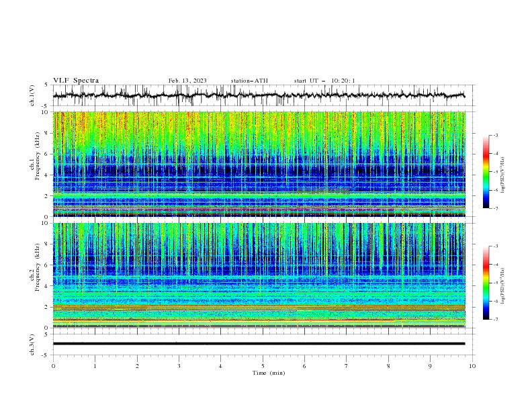Click time axis tick label "10"
The width and height of the screenshot is (532, 411).
pos(472,366)
